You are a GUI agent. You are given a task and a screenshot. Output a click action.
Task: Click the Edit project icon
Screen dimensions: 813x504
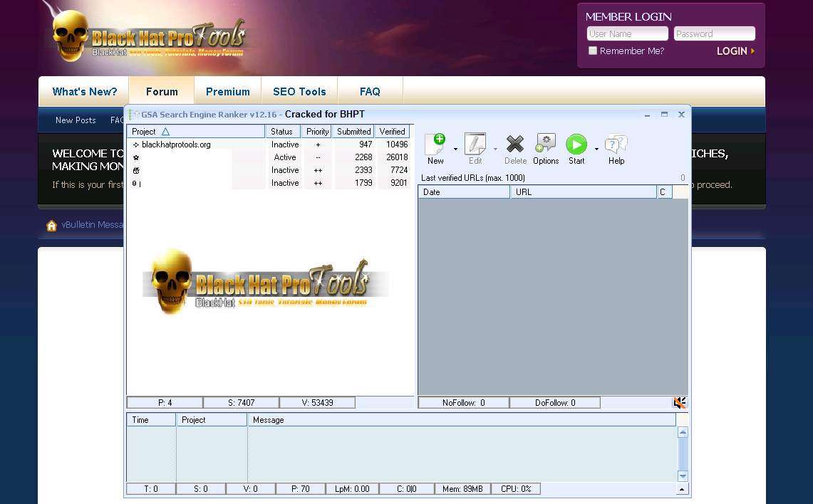(475, 144)
